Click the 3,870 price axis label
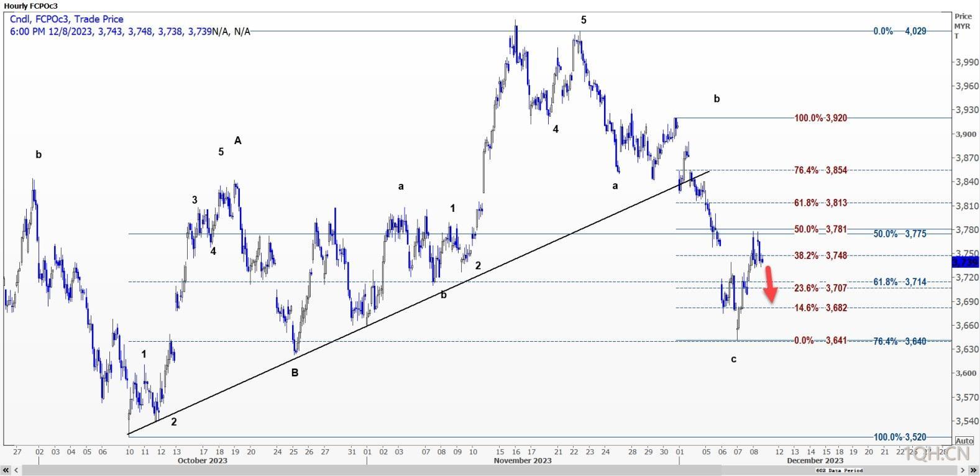Screen dimensions: 980x476 click(x=967, y=158)
